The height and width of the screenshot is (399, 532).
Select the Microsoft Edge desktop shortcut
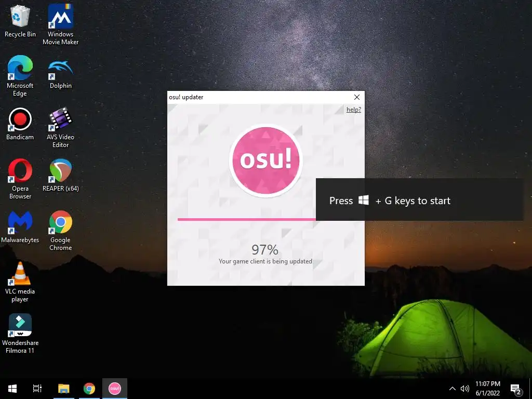[x=20, y=76]
